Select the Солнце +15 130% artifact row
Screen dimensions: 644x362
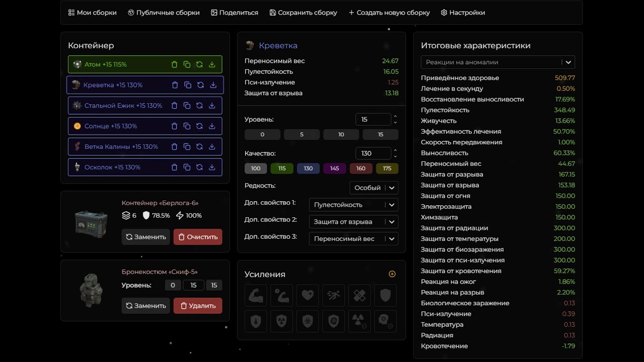145,126
